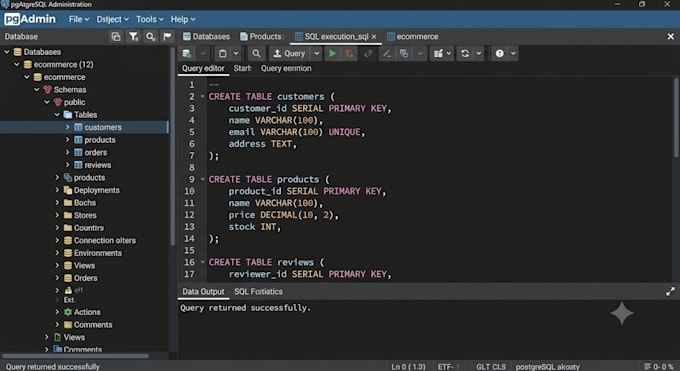The image size is (680, 371).
Task: Collapse the Tables folder node
Action: click(x=57, y=115)
